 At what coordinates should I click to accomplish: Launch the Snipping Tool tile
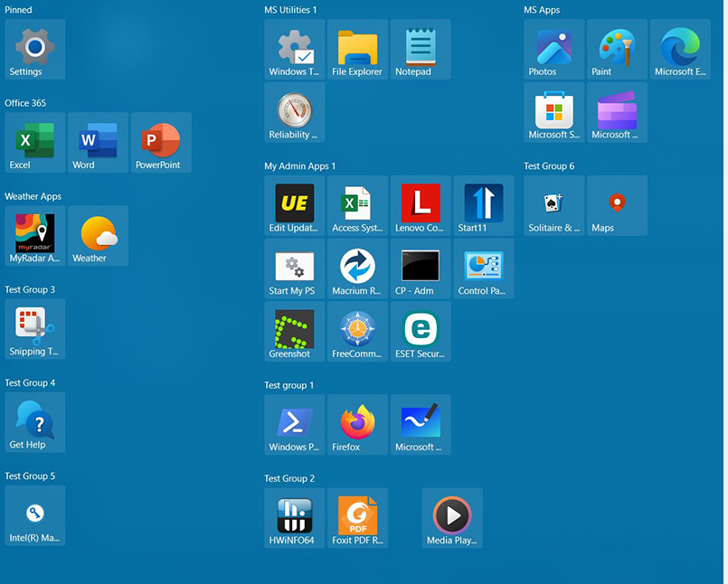pyautogui.click(x=35, y=329)
